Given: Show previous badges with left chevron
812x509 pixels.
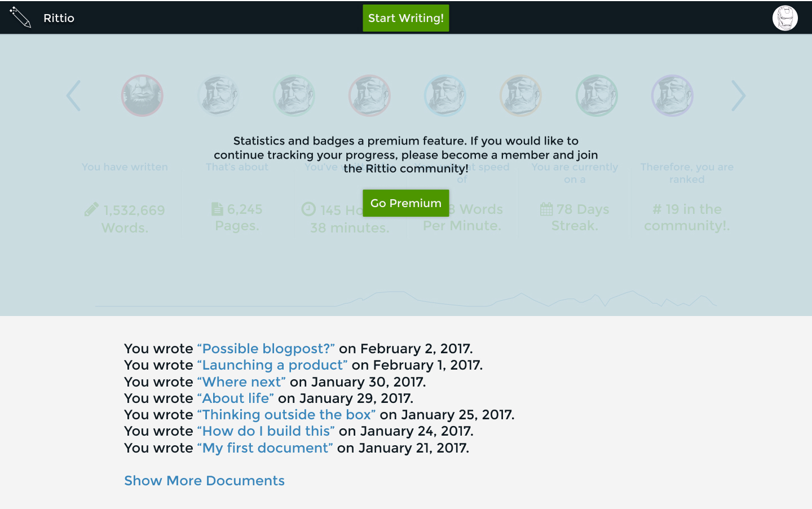Looking at the screenshot, I should click(x=73, y=95).
